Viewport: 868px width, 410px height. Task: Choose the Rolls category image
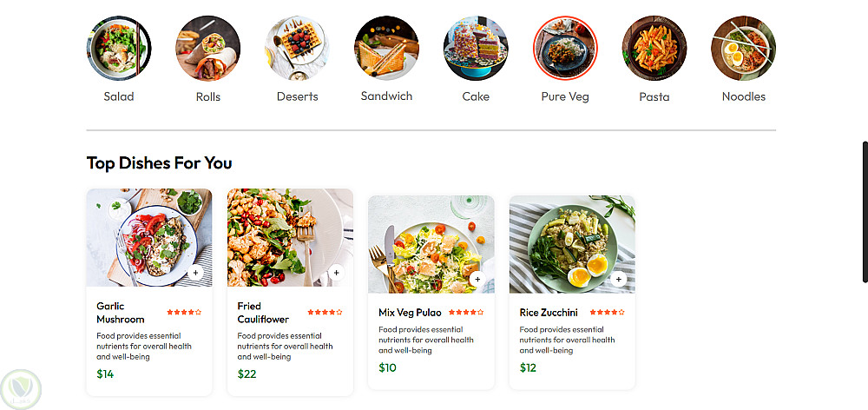[x=208, y=48]
